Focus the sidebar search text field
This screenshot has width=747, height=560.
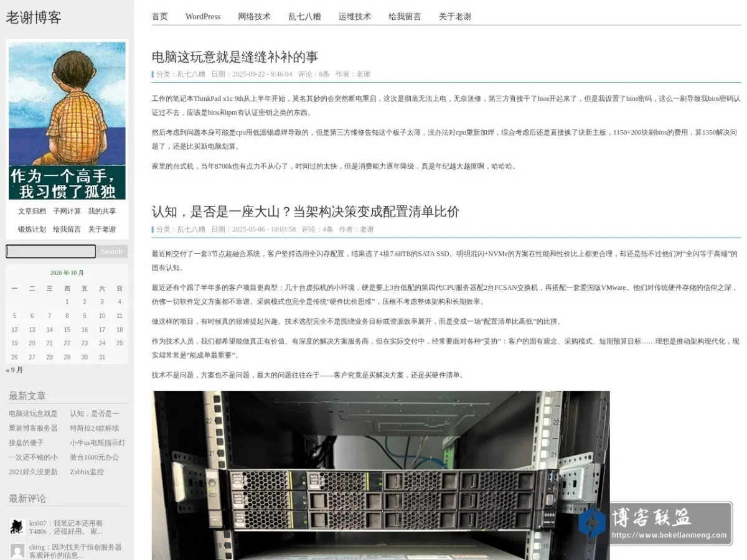click(50, 251)
